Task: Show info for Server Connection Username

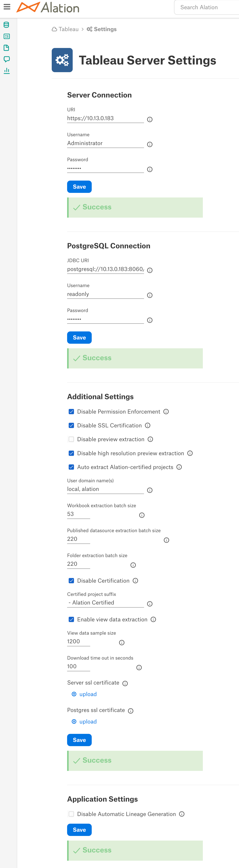Action: [x=150, y=145]
